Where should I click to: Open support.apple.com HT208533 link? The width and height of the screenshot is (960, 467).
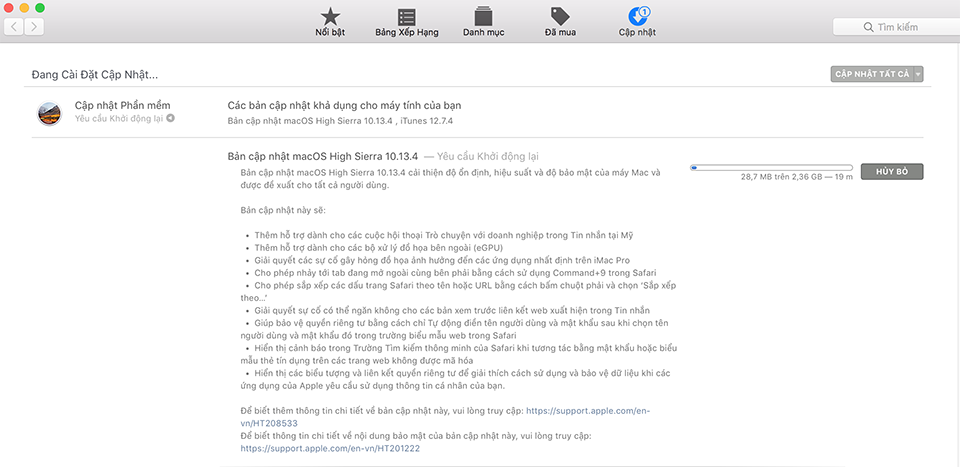point(445,417)
